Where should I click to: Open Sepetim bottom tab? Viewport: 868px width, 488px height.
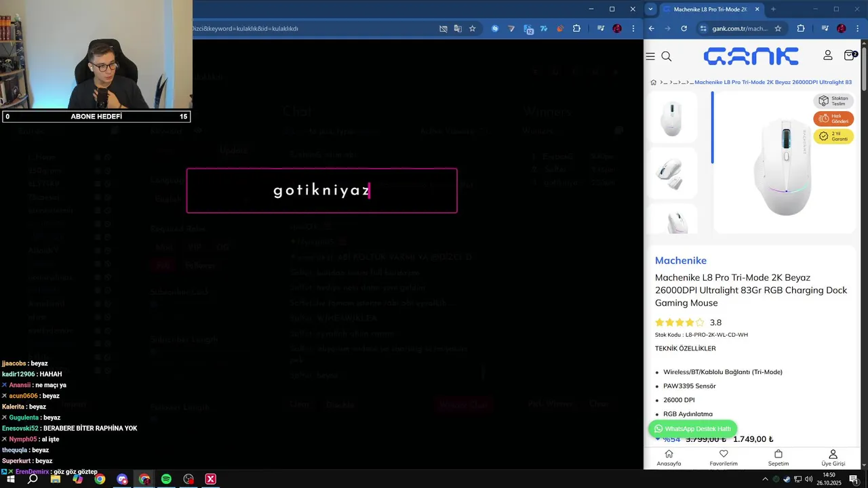point(778,458)
